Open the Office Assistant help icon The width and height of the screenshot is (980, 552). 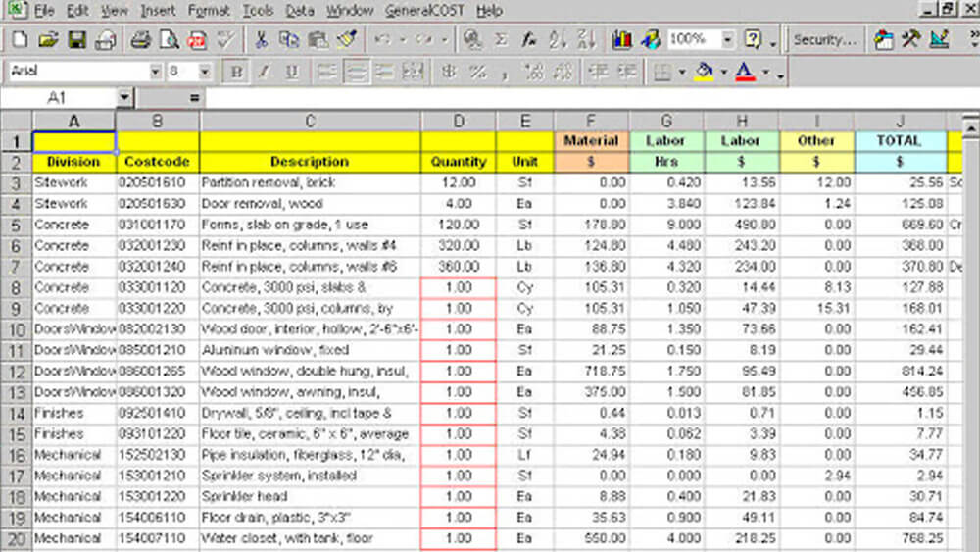[753, 40]
